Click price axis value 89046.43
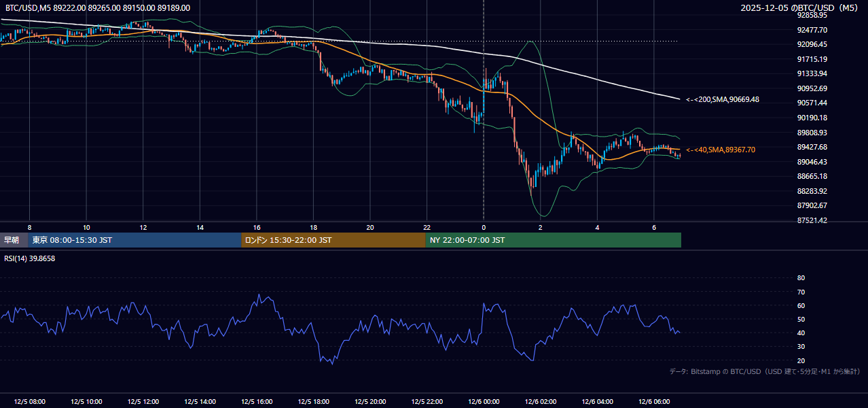This screenshot has width=868, height=408. pyautogui.click(x=812, y=162)
